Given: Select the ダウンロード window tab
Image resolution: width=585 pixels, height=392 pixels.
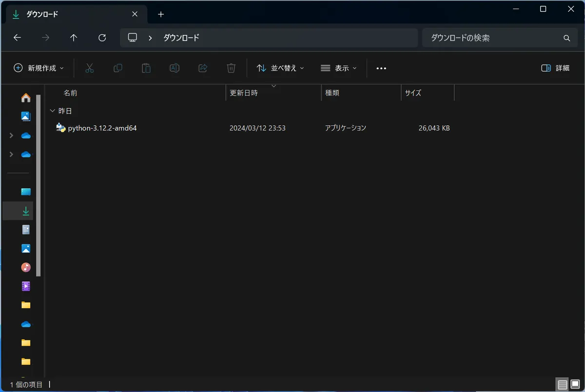Looking at the screenshot, I should (73, 14).
